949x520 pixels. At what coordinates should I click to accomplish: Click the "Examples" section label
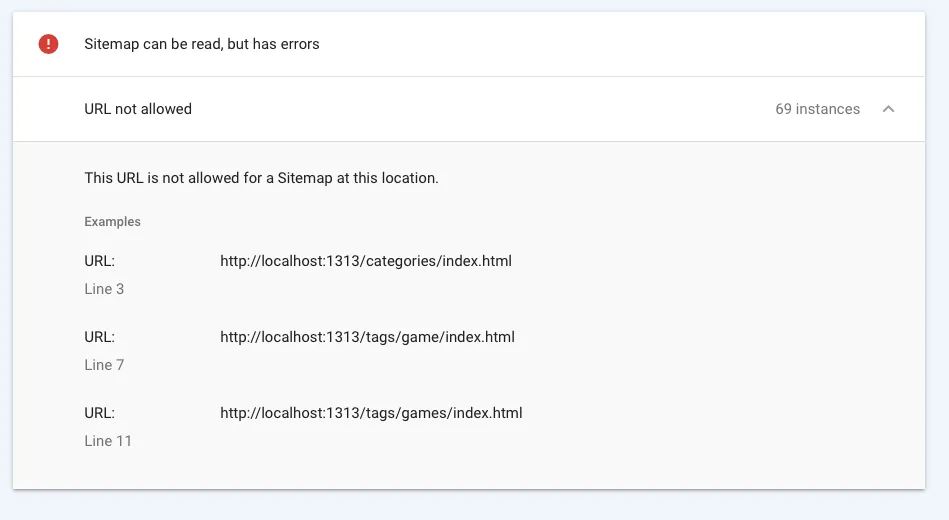coord(112,222)
